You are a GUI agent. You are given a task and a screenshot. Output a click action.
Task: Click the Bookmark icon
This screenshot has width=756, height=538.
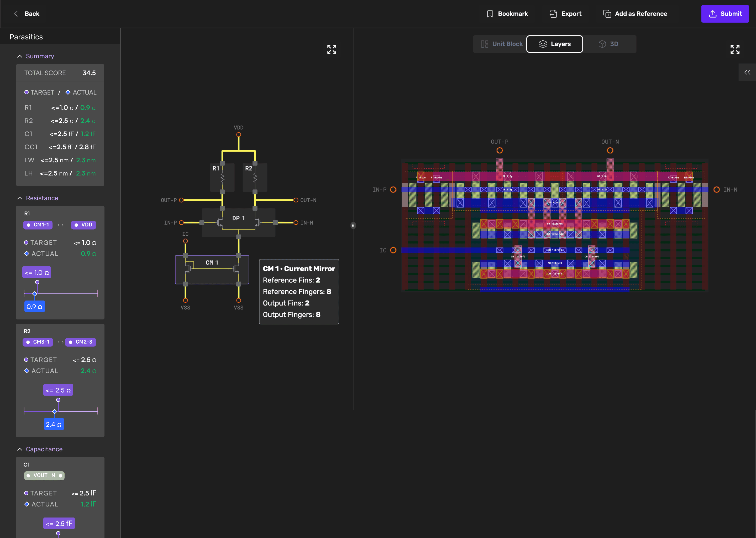[x=490, y=14]
